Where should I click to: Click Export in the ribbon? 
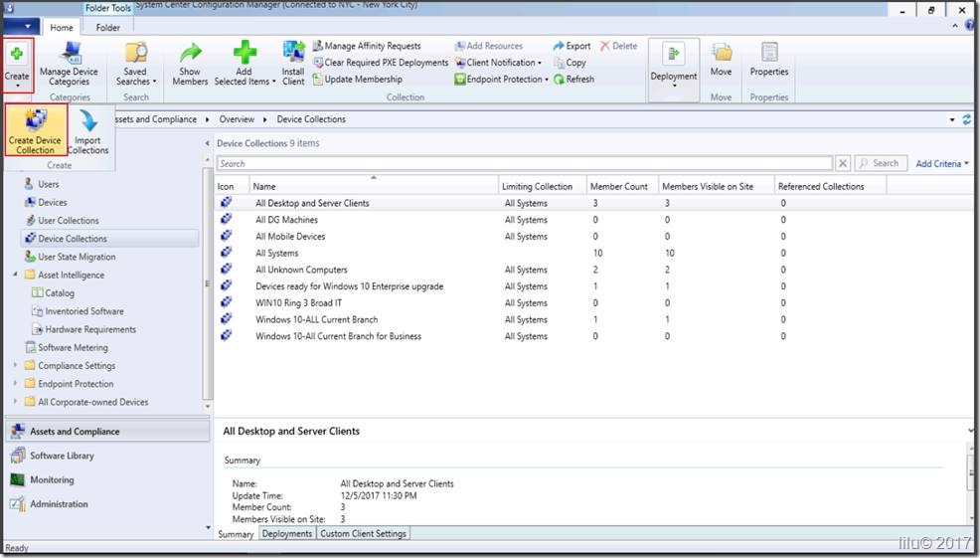click(x=572, y=46)
